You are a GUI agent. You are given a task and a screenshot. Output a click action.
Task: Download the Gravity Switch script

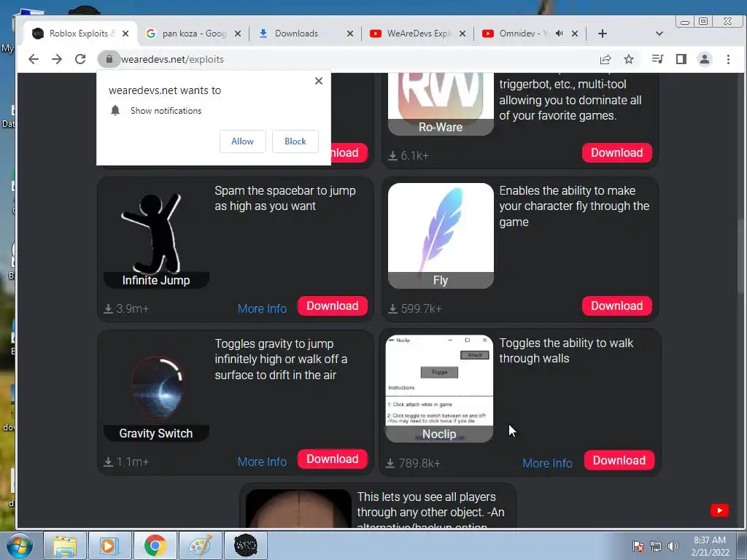(333, 459)
